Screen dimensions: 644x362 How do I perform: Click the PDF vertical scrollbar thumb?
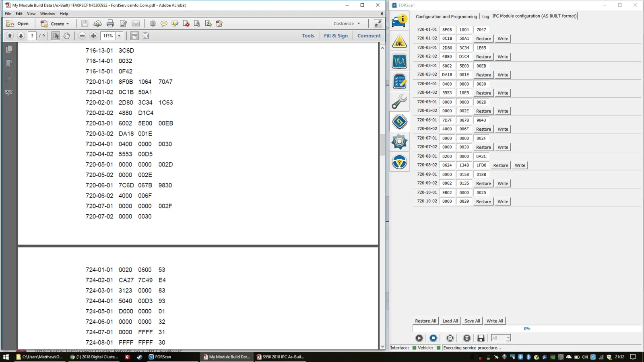(382, 145)
